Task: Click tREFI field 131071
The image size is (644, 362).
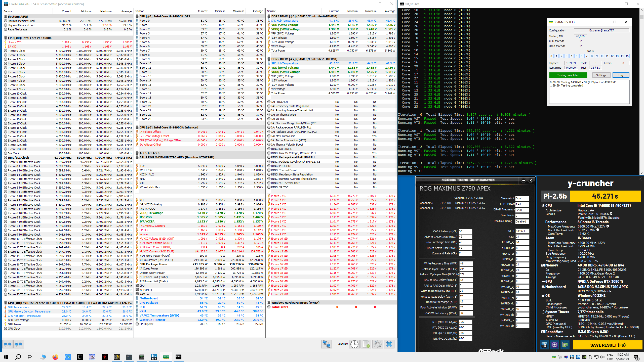Action: point(522,231)
